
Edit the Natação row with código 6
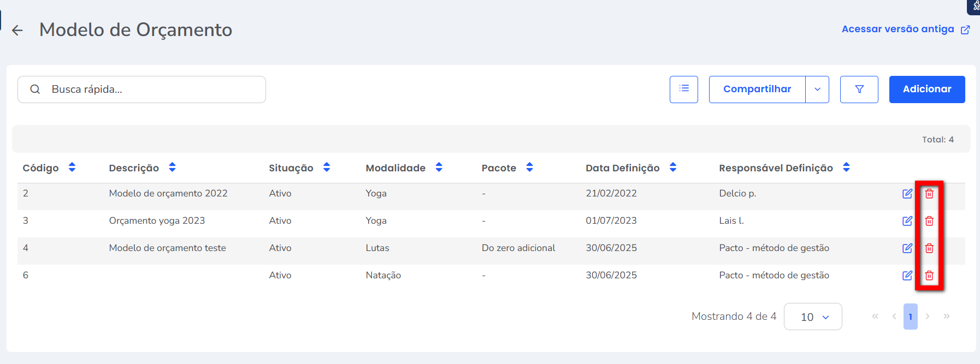pos(907,276)
